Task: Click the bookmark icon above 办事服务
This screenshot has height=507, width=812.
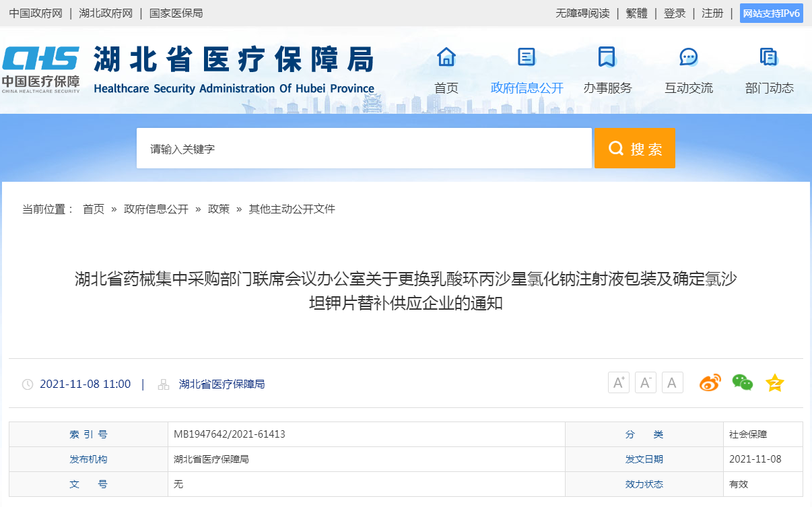Action: [607, 57]
